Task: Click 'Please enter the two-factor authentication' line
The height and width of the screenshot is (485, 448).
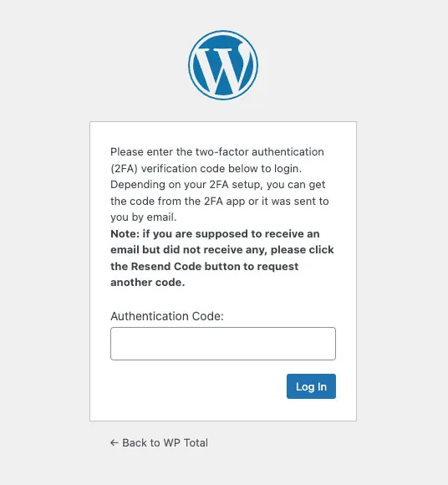Action: tap(217, 152)
